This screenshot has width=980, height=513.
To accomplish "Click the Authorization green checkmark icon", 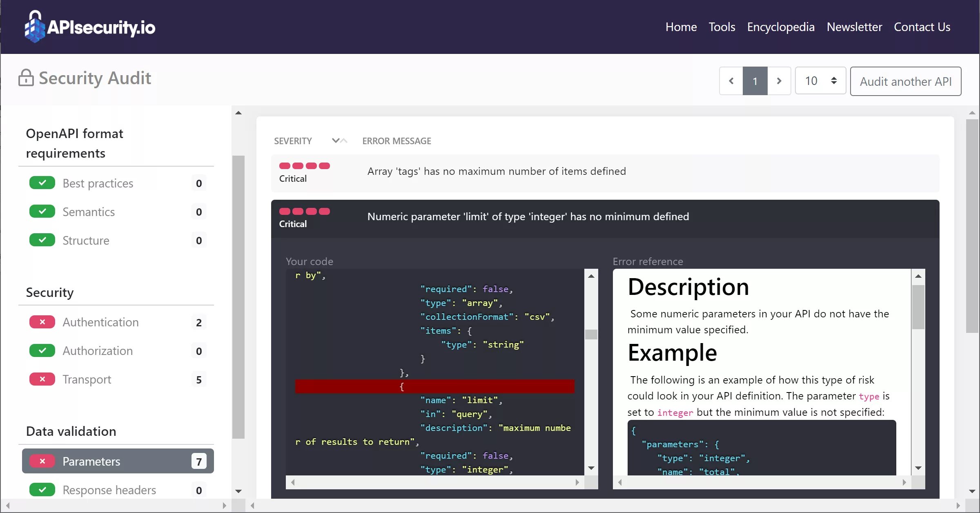I will [x=43, y=351].
